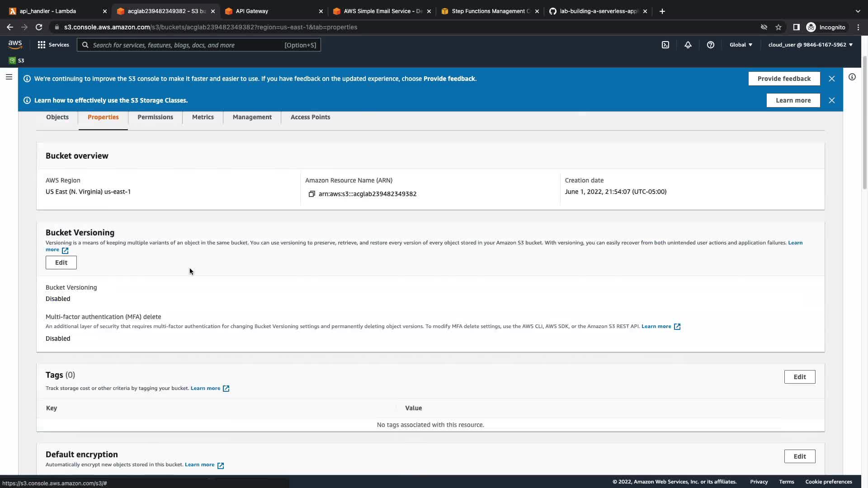Expand the cloud_user account dropdown

tap(810, 45)
